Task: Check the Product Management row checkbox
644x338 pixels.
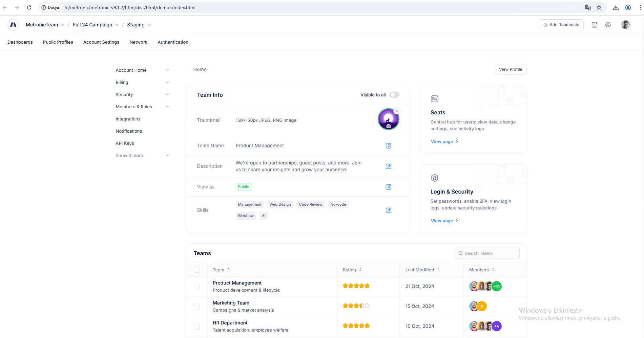Action: pyautogui.click(x=197, y=287)
